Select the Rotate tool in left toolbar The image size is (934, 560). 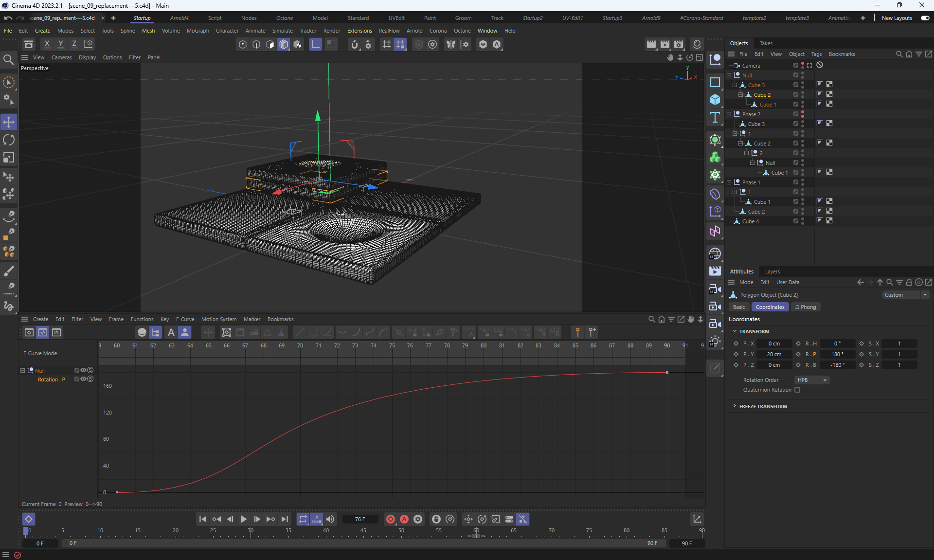(9, 140)
